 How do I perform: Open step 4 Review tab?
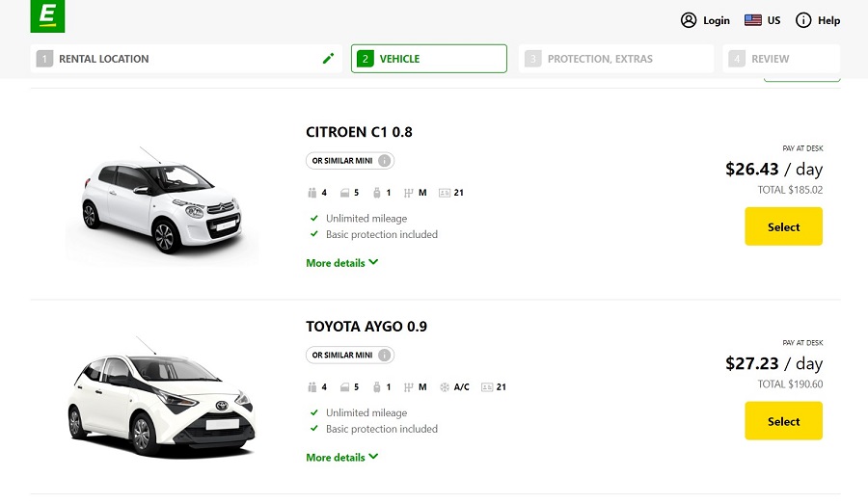781,59
